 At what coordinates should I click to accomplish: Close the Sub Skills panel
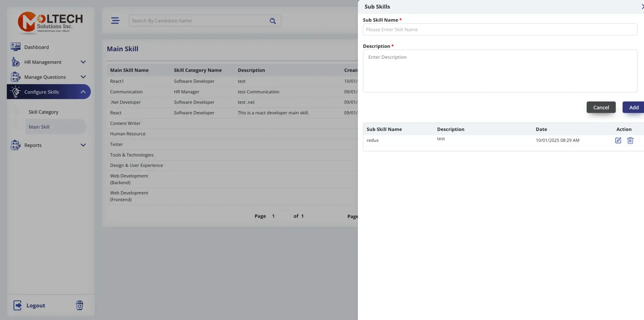(642, 7)
